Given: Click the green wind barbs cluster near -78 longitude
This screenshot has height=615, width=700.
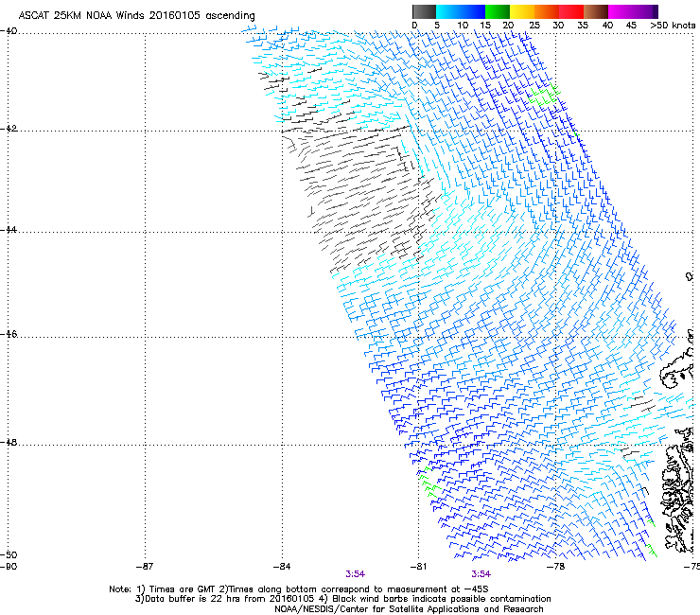Looking at the screenshot, I should point(544,96).
